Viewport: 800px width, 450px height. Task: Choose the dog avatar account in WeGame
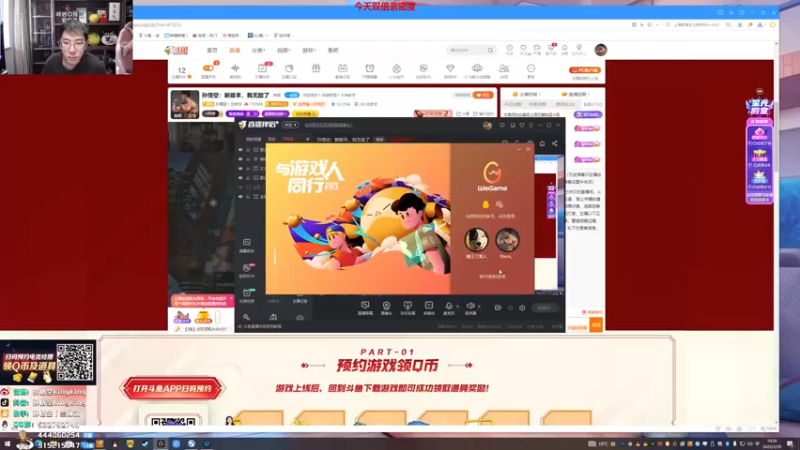point(476,240)
